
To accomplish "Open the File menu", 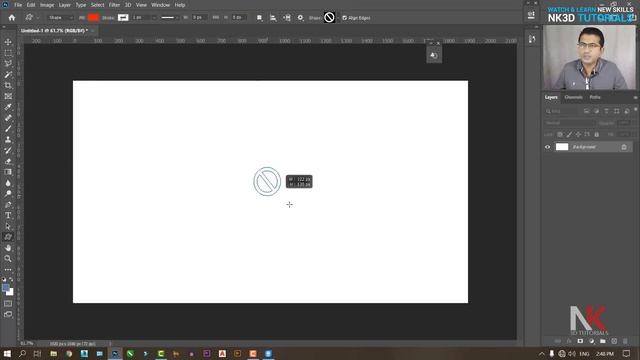I will 18,5.
